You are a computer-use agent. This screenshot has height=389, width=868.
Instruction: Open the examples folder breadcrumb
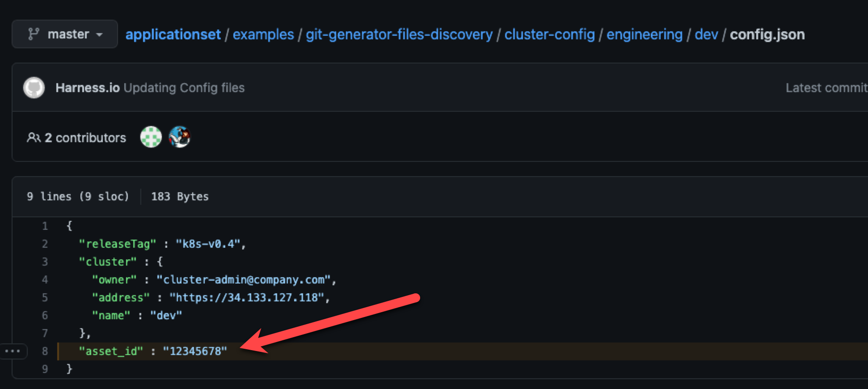point(263,34)
